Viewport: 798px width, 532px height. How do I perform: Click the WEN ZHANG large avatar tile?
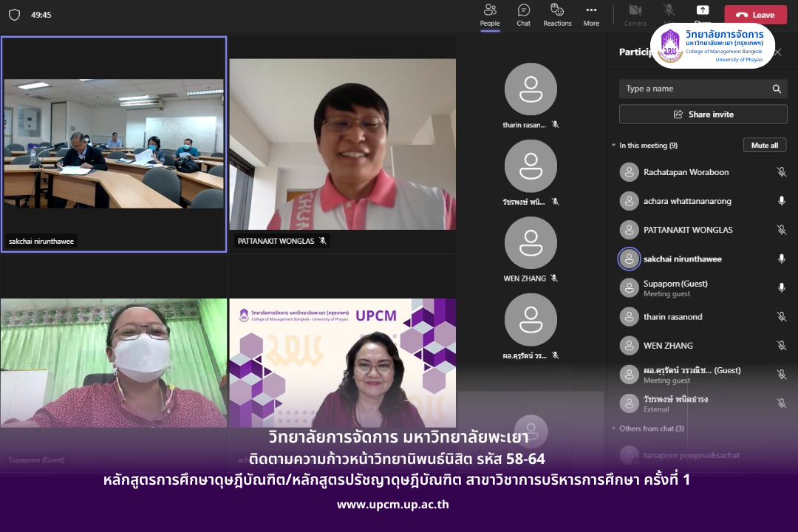pos(531,243)
